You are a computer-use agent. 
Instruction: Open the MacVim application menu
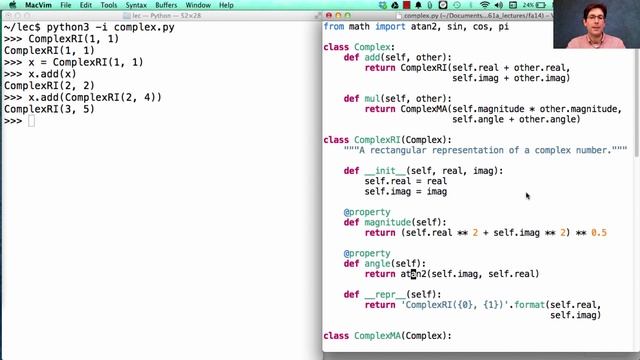38,5
